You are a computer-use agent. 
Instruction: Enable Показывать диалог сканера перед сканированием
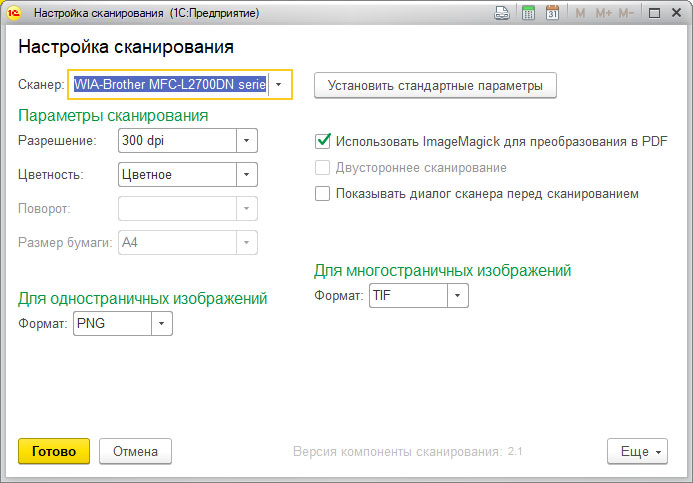(x=322, y=194)
